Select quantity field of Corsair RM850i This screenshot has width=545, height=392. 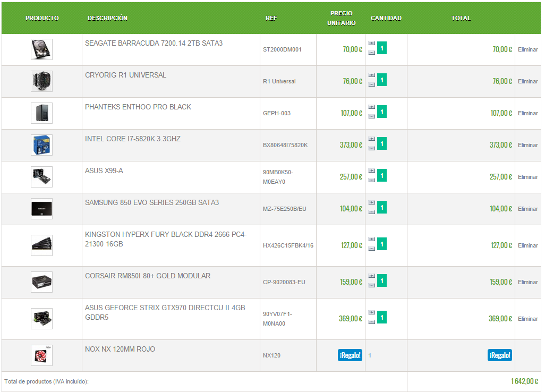(382, 281)
